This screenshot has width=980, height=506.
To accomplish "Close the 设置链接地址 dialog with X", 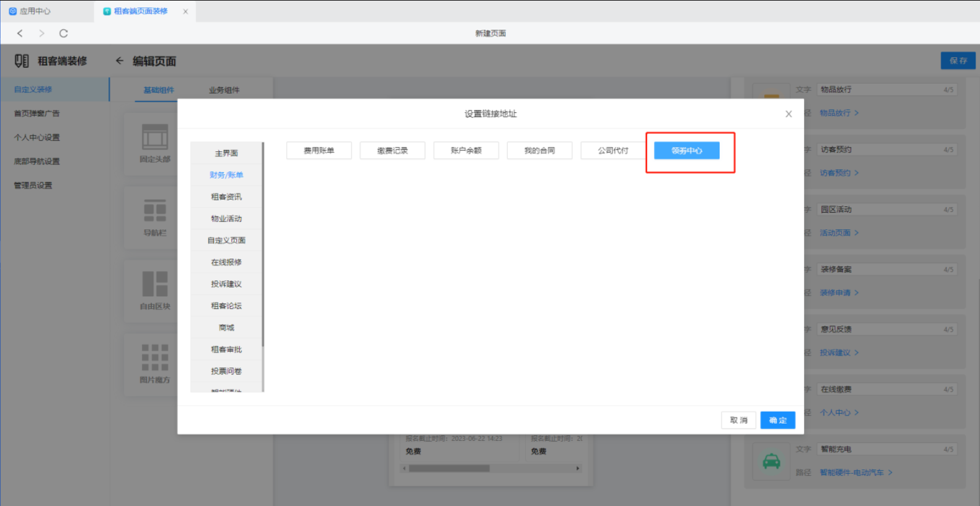I will [788, 114].
